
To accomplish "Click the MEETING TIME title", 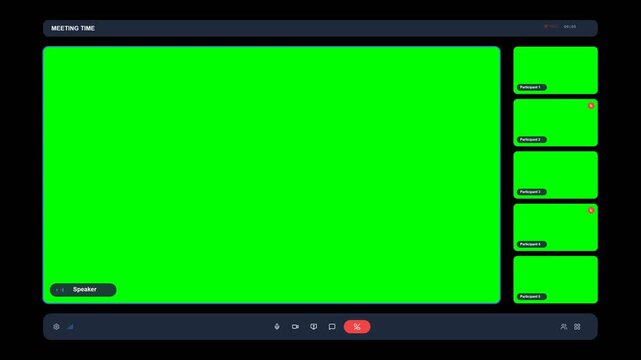I will click(x=73, y=28).
